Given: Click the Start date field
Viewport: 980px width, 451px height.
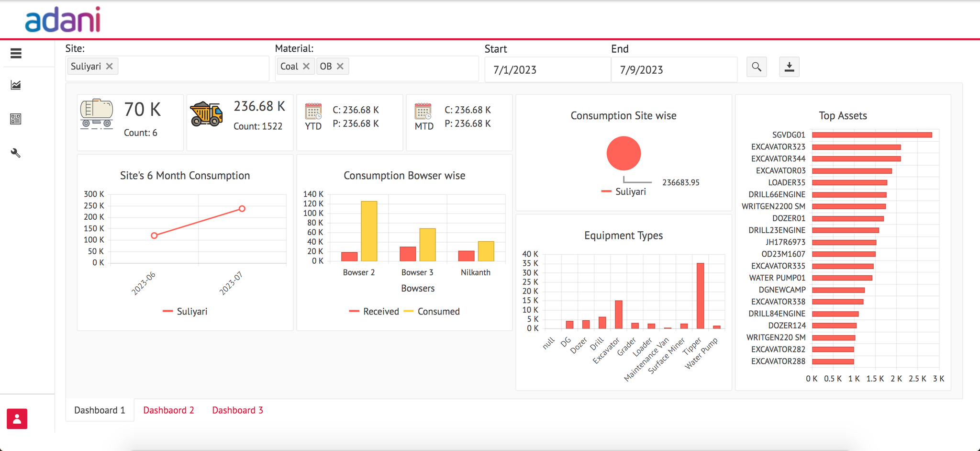Looking at the screenshot, I should 547,69.
